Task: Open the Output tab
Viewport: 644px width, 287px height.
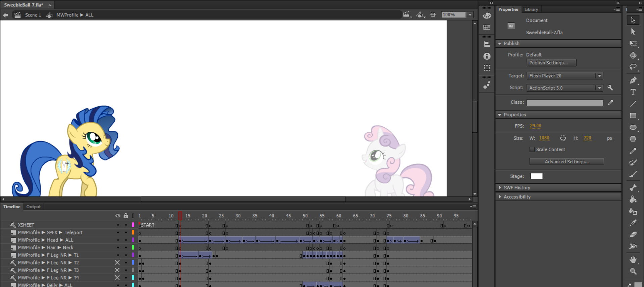Action: tap(34, 207)
